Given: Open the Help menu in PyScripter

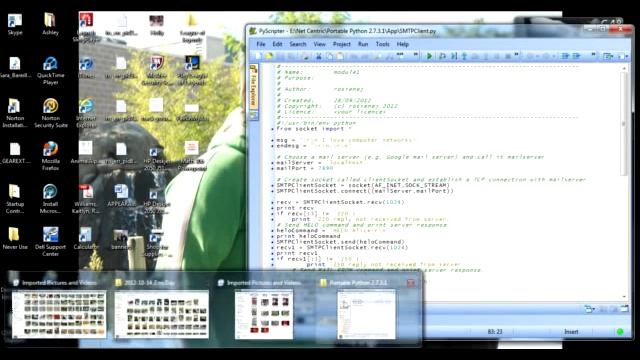Looking at the screenshot, I should click(x=402, y=44).
